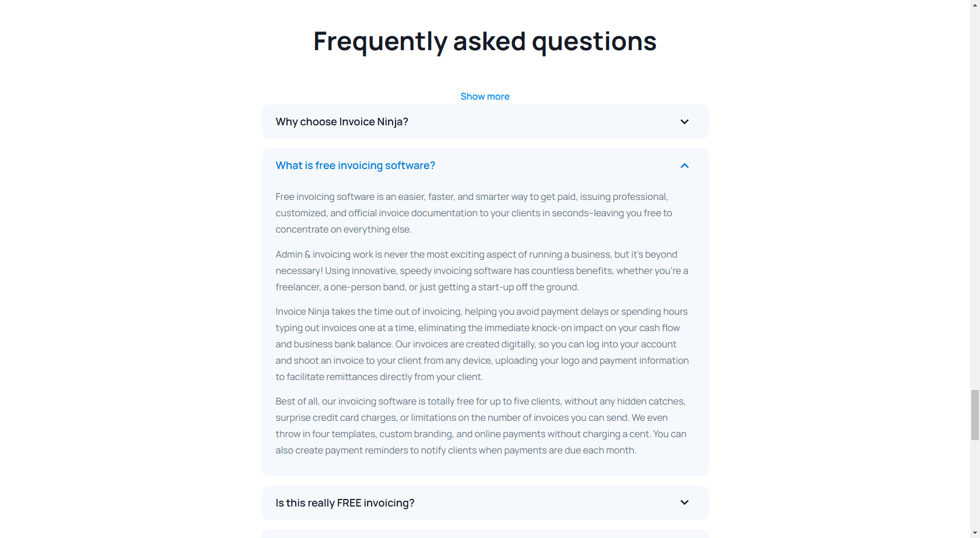The width and height of the screenshot is (980, 538).
Task: Collapse the free invoicing software chevron
Action: click(x=684, y=166)
